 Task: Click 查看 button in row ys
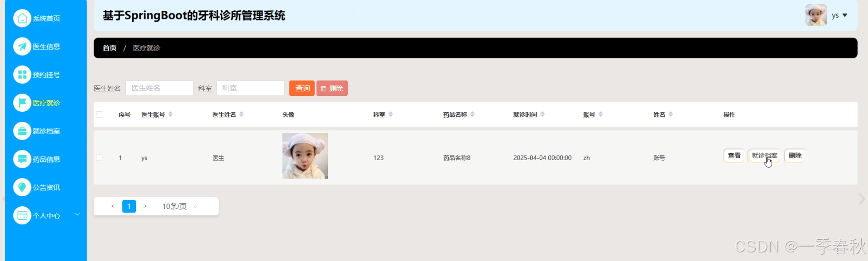click(x=734, y=156)
